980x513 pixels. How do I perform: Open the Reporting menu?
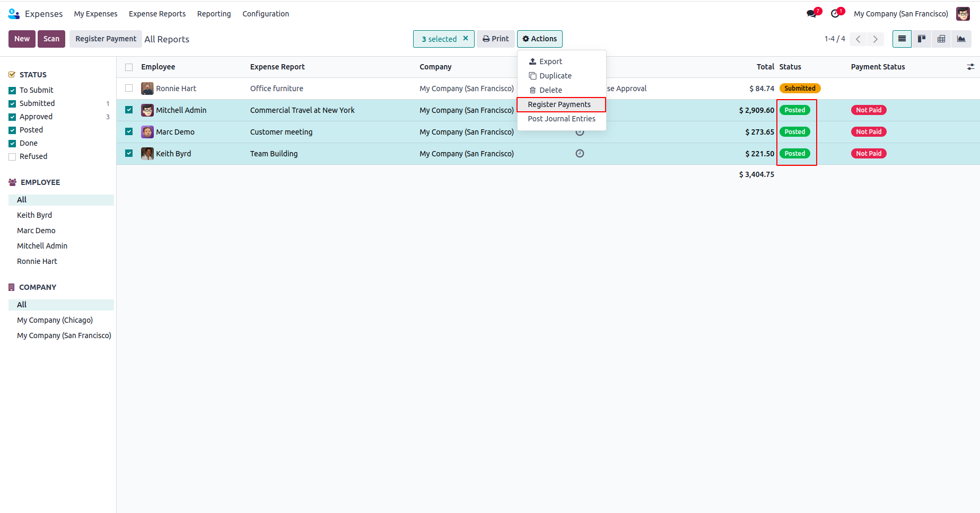coord(214,14)
